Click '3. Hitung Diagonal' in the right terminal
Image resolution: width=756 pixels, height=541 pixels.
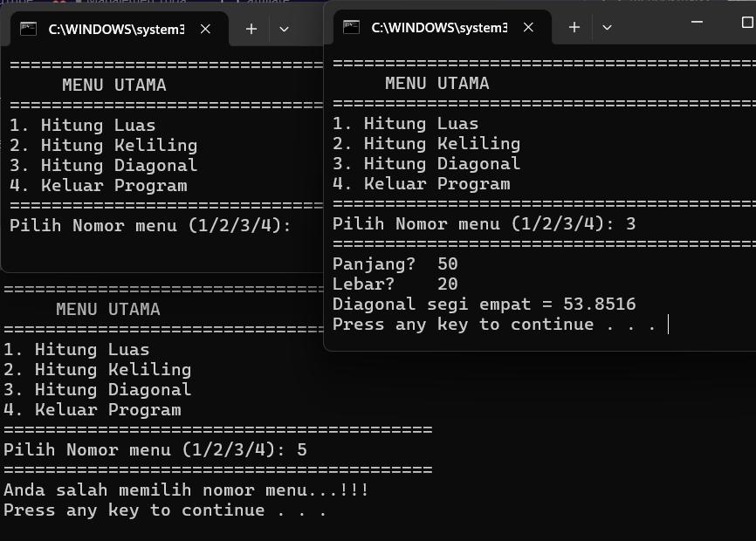pos(426,164)
